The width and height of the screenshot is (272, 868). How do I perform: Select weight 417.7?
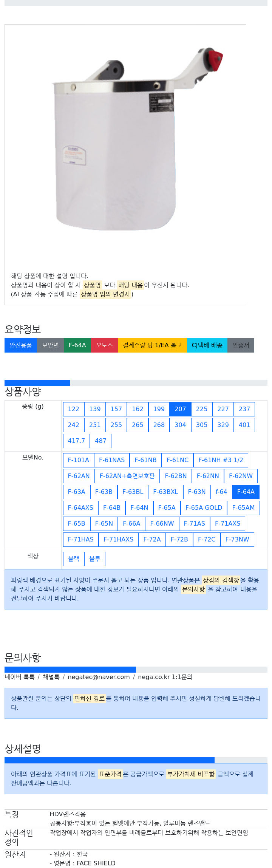[x=76, y=441]
